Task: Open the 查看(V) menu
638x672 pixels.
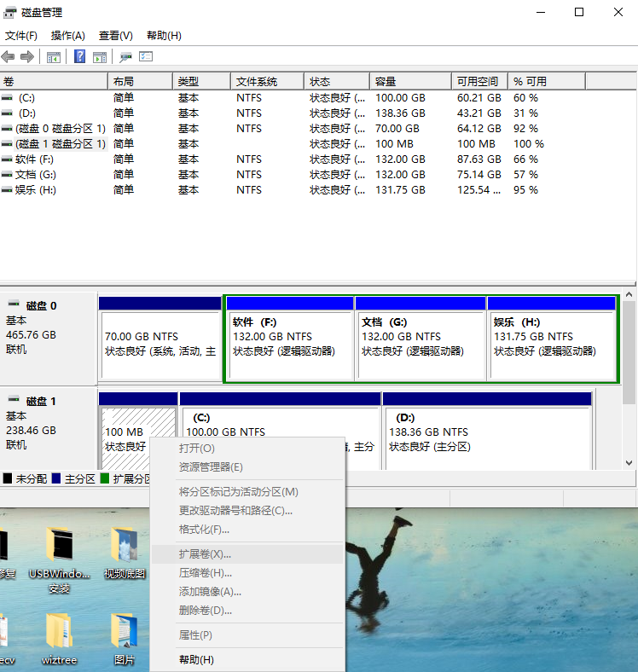Action: pyautogui.click(x=116, y=36)
